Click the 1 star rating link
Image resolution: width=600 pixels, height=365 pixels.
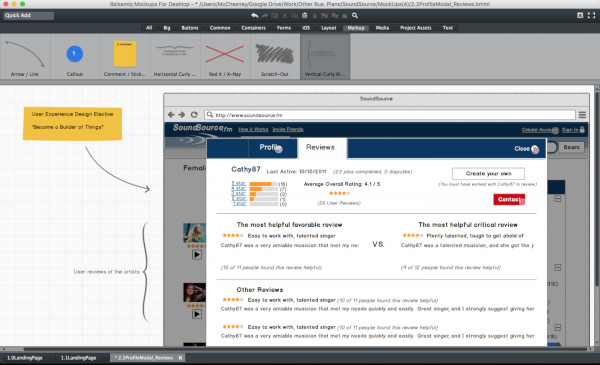(x=240, y=204)
